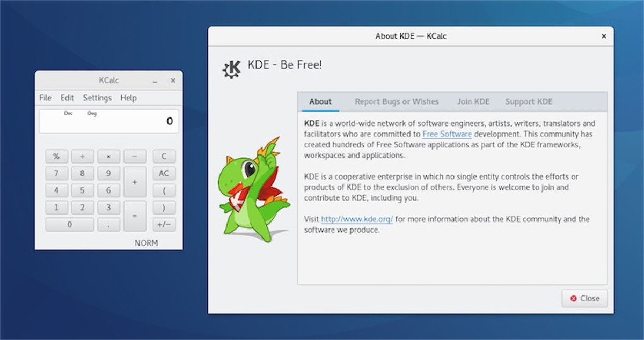This screenshot has width=644, height=340.
Task: Click the multiplication (×) key
Action: click(x=109, y=157)
